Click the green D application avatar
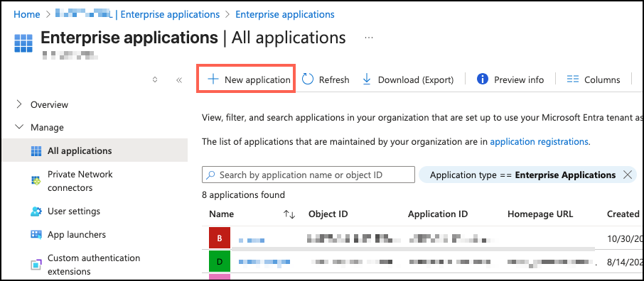 (x=220, y=262)
